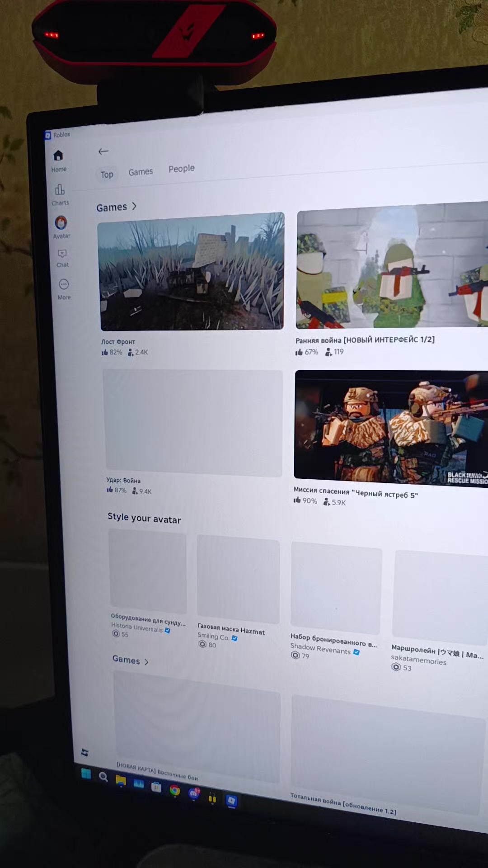Launch Google Chrome from taskbar
This screenshot has height=868, width=488.
coord(175,790)
